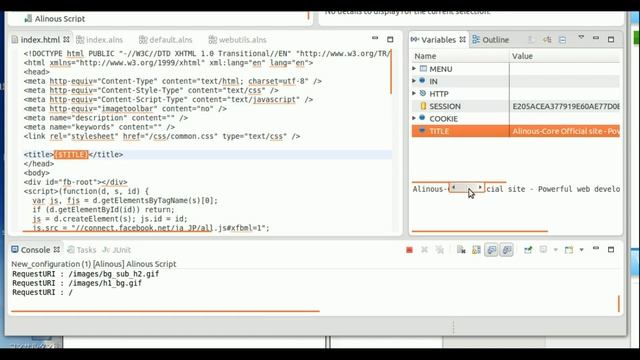Click the Variables panel detail text area
The width and height of the screenshot is (640, 360).
(x=516, y=208)
